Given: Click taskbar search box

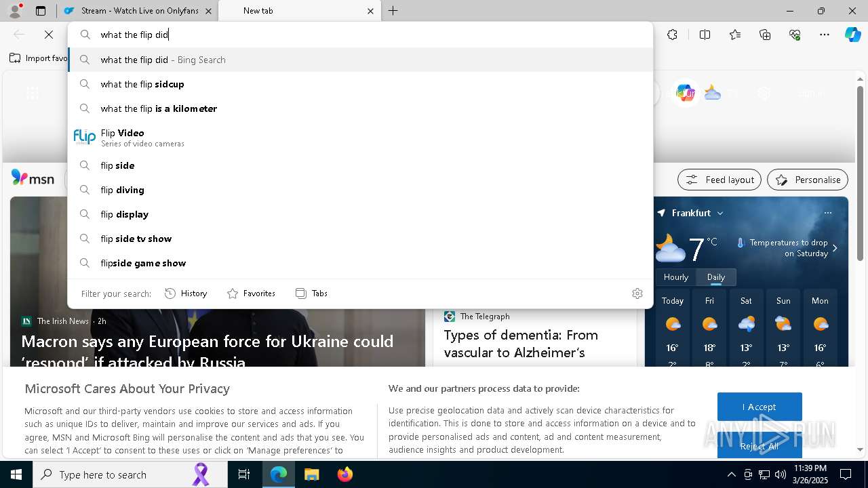Looking at the screenshot, I should (130, 474).
